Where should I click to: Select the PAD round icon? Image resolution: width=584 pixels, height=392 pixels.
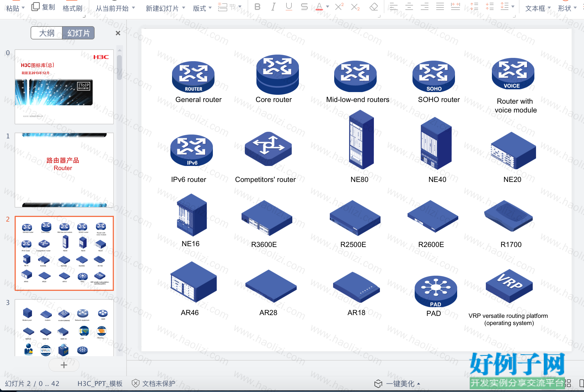click(x=436, y=291)
